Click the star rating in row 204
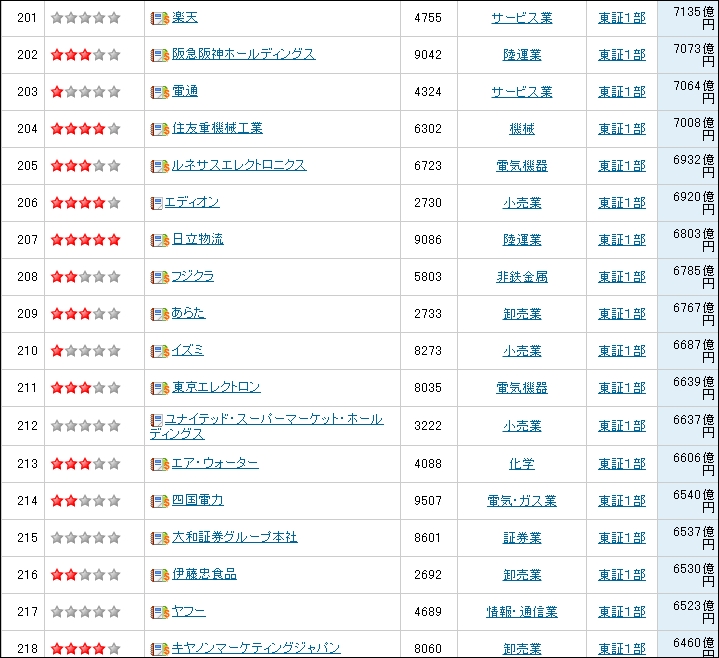Screen dimensions: 719x658 click(85, 129)
